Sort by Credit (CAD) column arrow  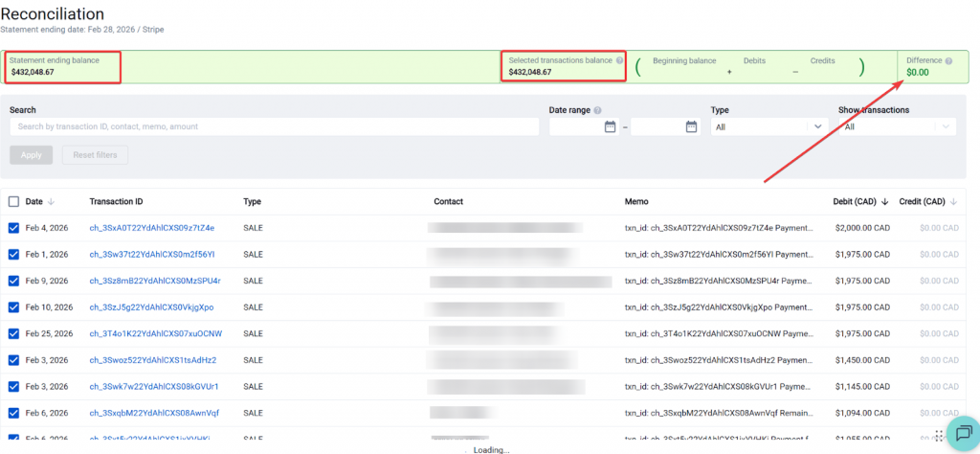954,201
